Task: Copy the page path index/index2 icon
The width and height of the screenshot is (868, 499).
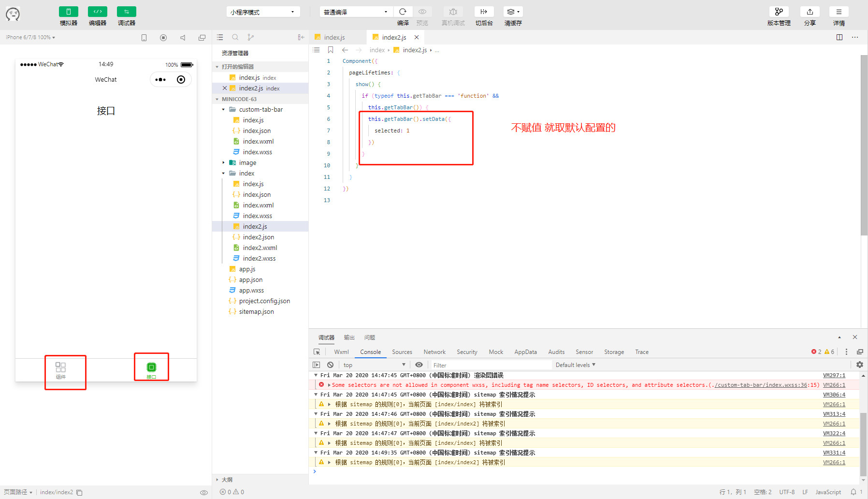Action: click(80, 493)
